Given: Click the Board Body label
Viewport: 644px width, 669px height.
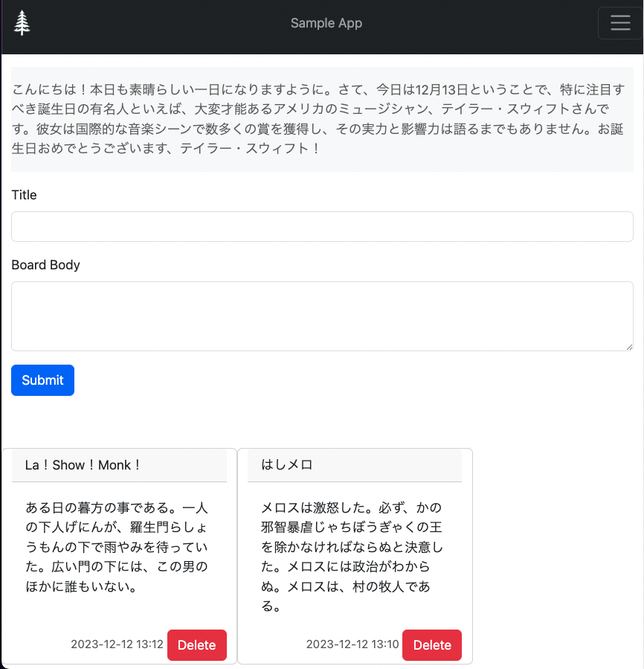Looking at the screenshot, I should (45, 265).
